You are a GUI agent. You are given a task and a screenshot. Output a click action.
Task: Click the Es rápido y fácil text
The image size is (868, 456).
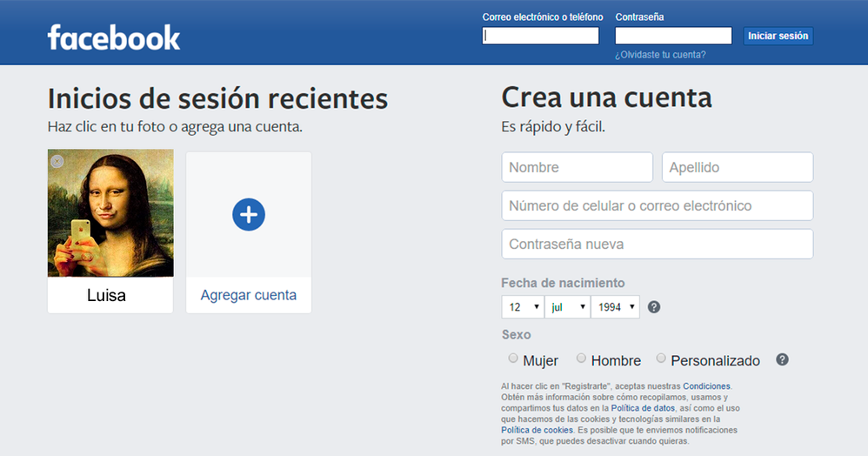553,127
